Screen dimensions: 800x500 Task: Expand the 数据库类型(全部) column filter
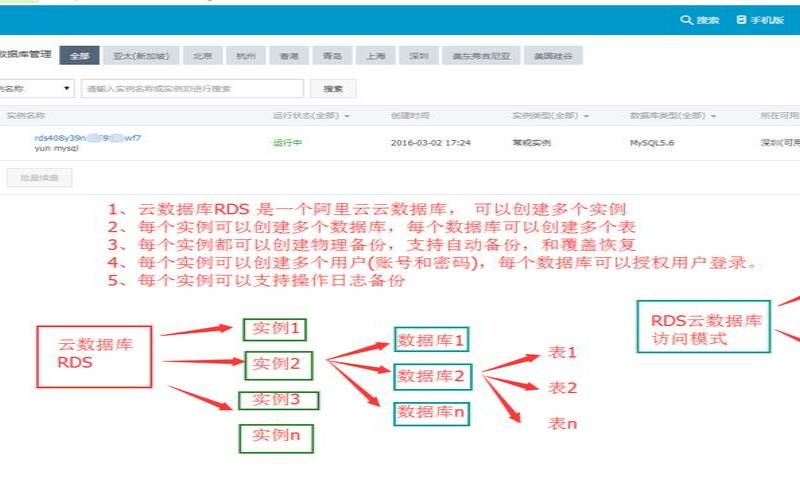pyautogui.click(x=673, y=116)
